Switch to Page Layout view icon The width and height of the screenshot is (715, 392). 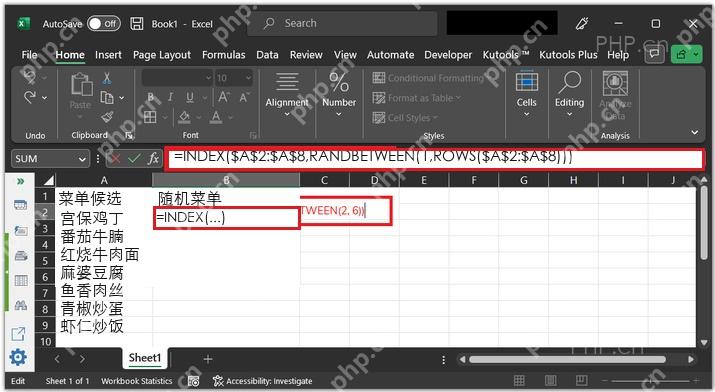[x=550, y=380]
